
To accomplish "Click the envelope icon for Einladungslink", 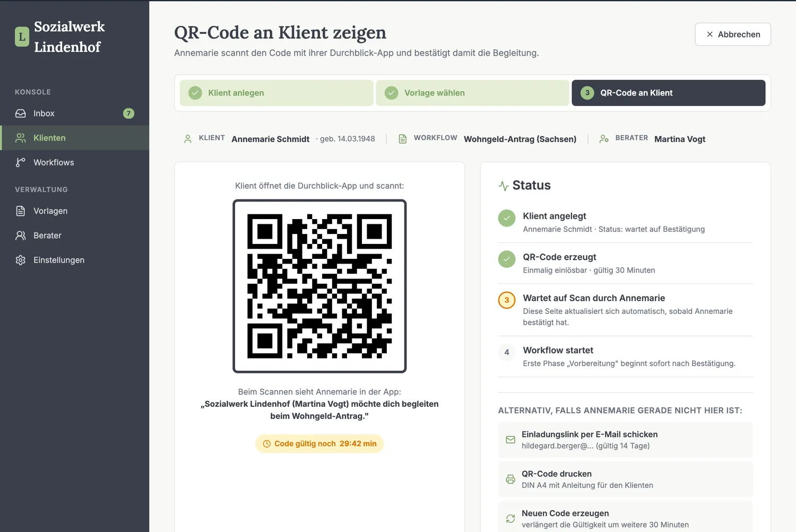I will click(x=511, y=440).
